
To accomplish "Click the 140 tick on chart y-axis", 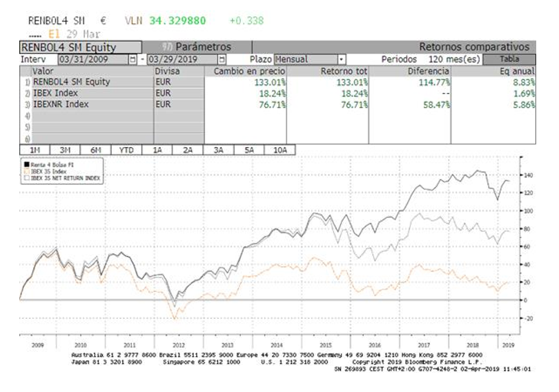I will (529, 175).
